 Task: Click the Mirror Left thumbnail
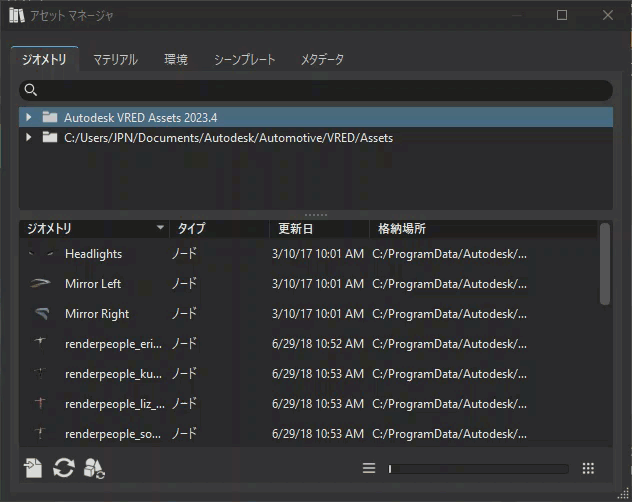(41, 283)
